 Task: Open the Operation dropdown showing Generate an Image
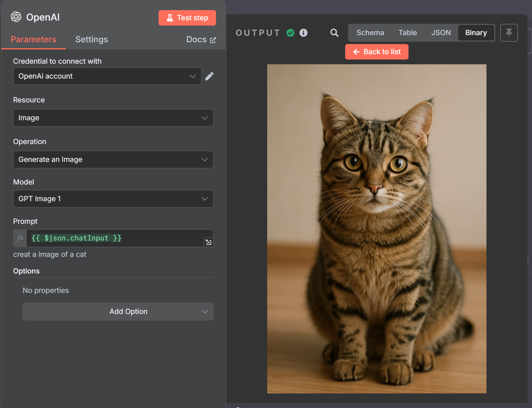click(x=113, y=160)
